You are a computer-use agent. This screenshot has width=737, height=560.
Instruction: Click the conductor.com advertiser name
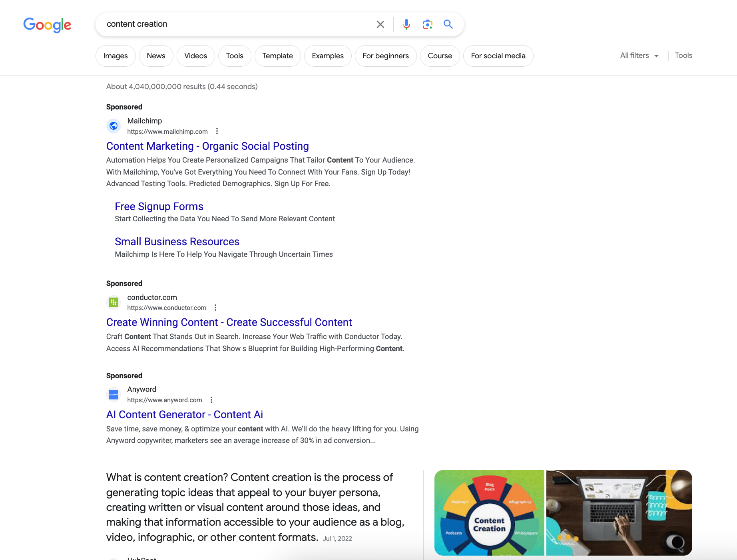point(152,297)
